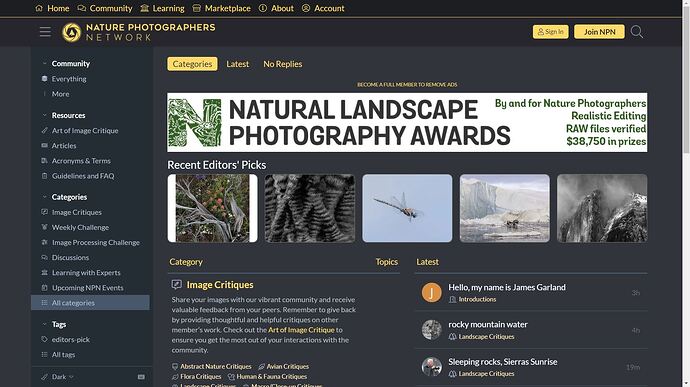The width and height of the screenshot is (690, 387).
Task: Follow the Art of Image Critique inline link
Action: pos(301,330)
